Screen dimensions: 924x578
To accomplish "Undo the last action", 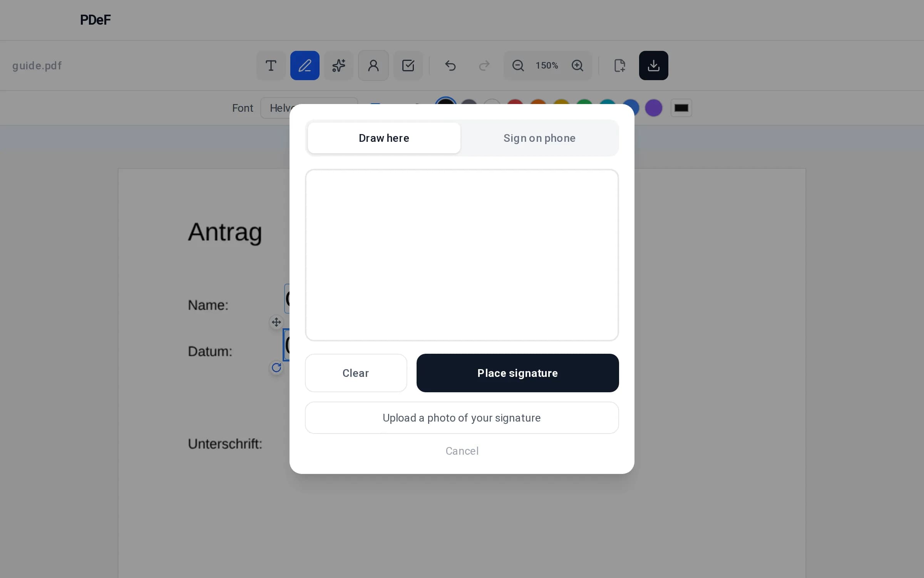I will click(450, 66).
